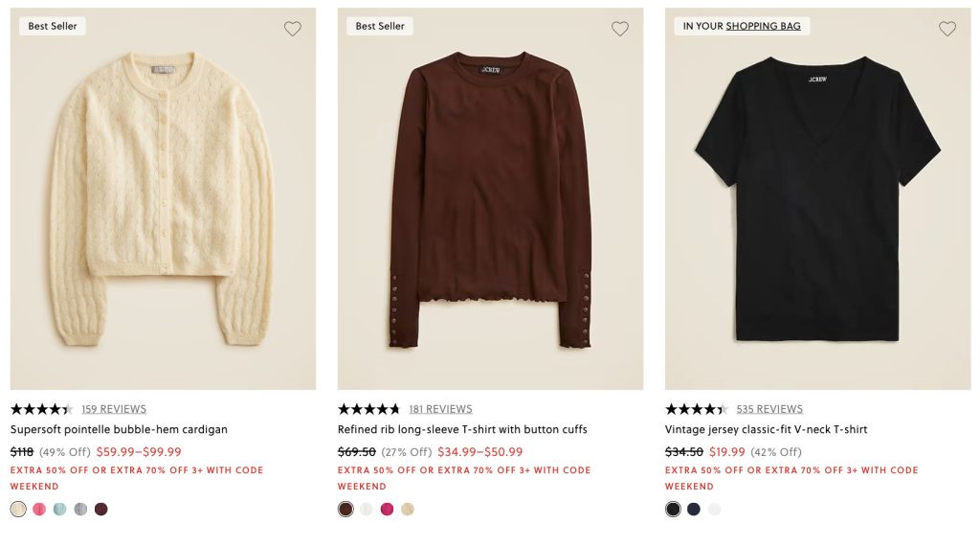Pick tan swatch for rib long-sleeve T-shirt

pos(408,510)
